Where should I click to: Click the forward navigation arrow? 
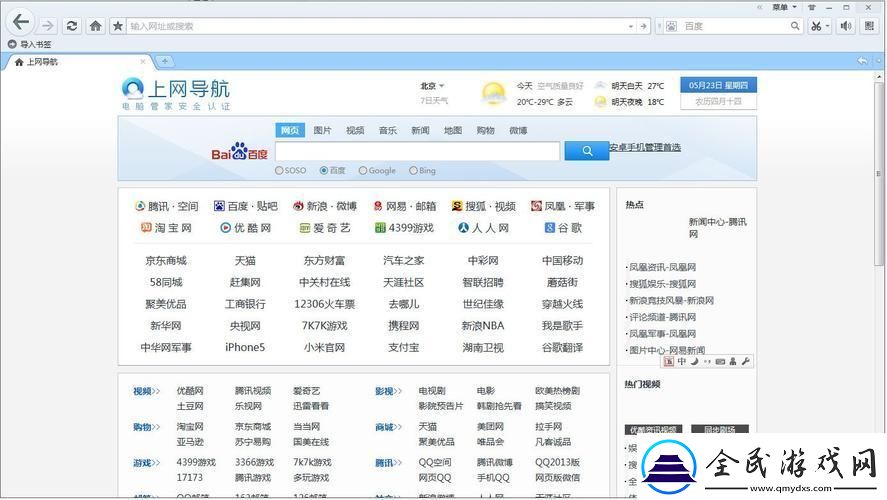click(49, 26)
